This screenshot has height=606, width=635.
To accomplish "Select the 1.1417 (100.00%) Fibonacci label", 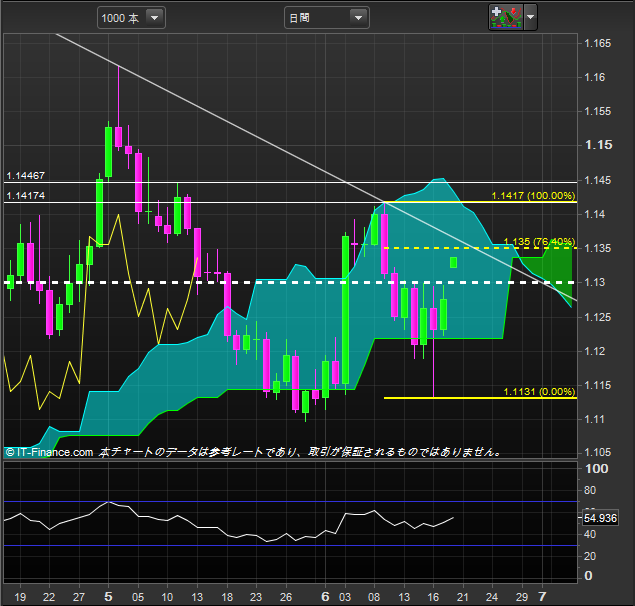I will [x=533, y=196].
